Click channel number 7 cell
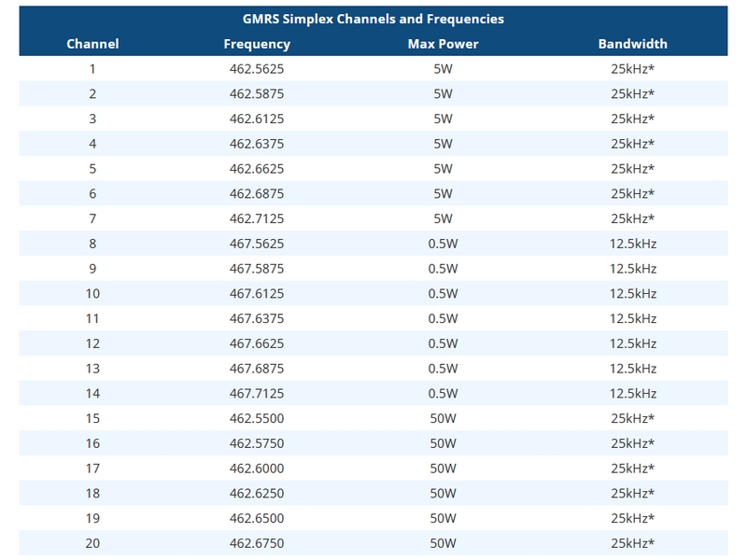 click(92, 218)
